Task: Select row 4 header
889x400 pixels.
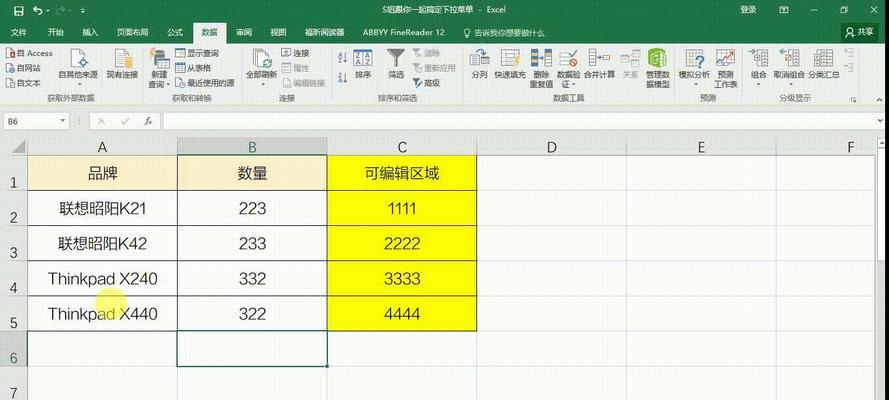Action: 14,278
